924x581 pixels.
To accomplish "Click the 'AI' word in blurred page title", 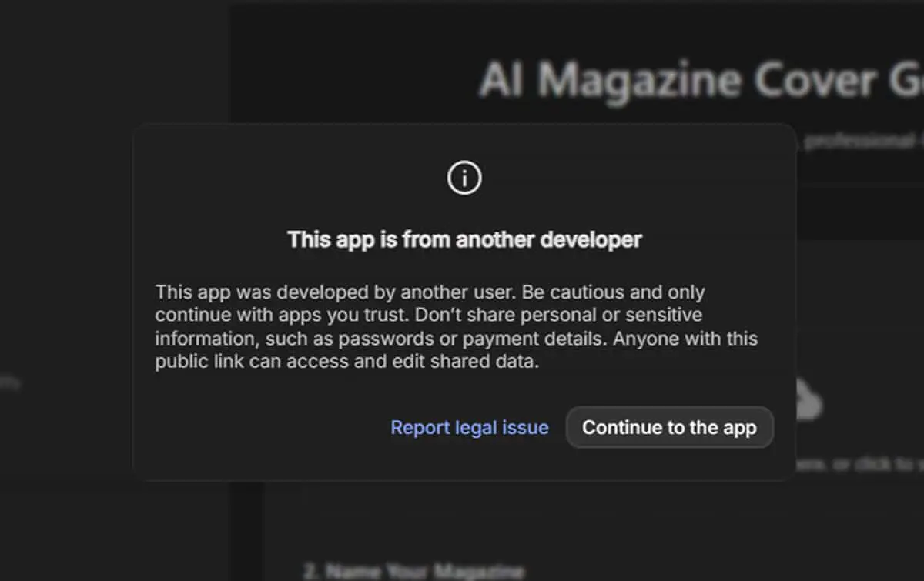I will [502, 81].
